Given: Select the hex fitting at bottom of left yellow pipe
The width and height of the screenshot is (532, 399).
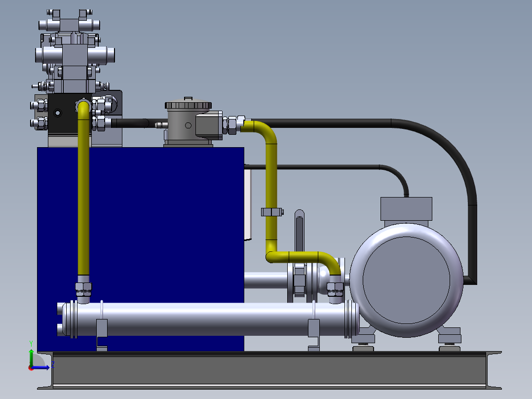Looking at the screenshot, I should [83, 289].
